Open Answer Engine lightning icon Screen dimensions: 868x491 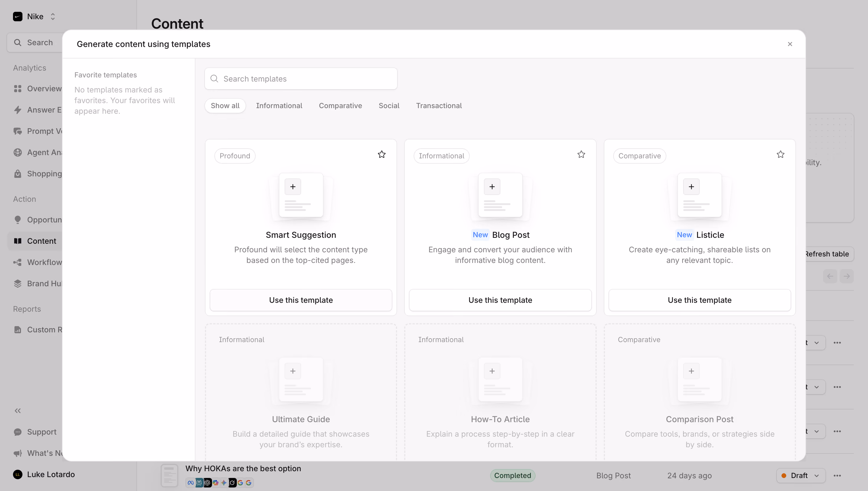(x=17, y=110)
